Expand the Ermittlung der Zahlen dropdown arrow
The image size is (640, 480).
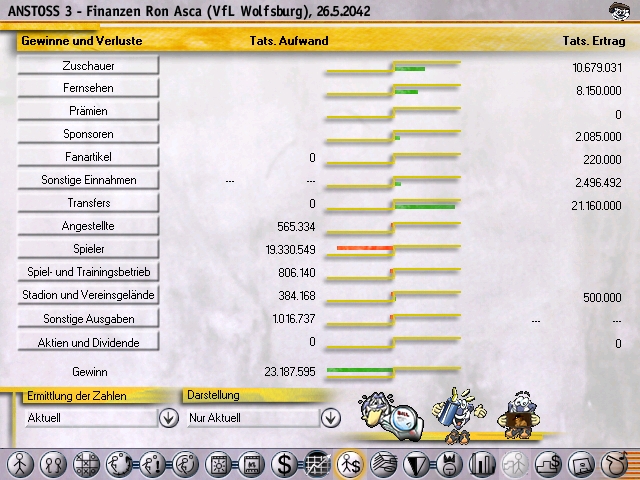pyautogui.click(x=169, y=418)
